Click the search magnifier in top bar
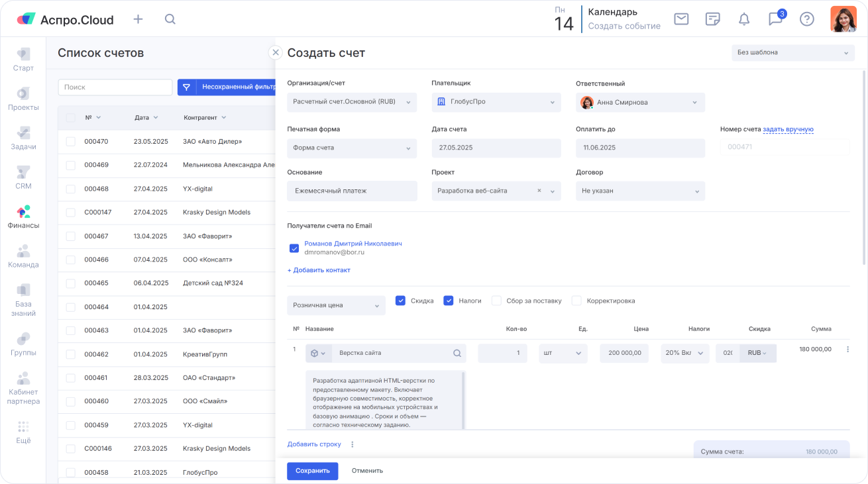This screenshot has width=868, height=484. point(170,19)
